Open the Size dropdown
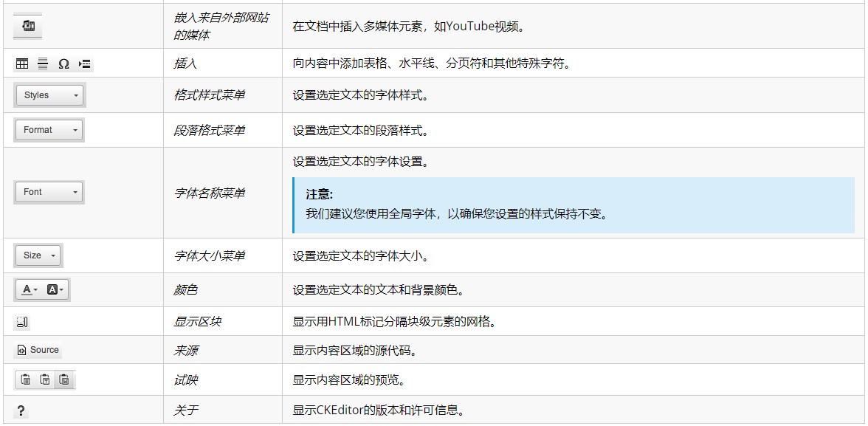 pyautogui.click(x=37, y=255)
